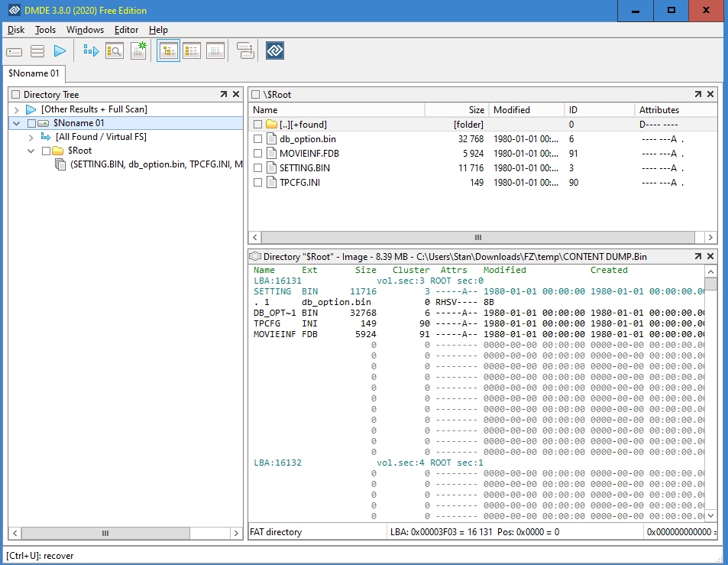Check the SETTING.BIN checkbox
The width and height of the screenshot is (728, 565).
pos(257,167)
